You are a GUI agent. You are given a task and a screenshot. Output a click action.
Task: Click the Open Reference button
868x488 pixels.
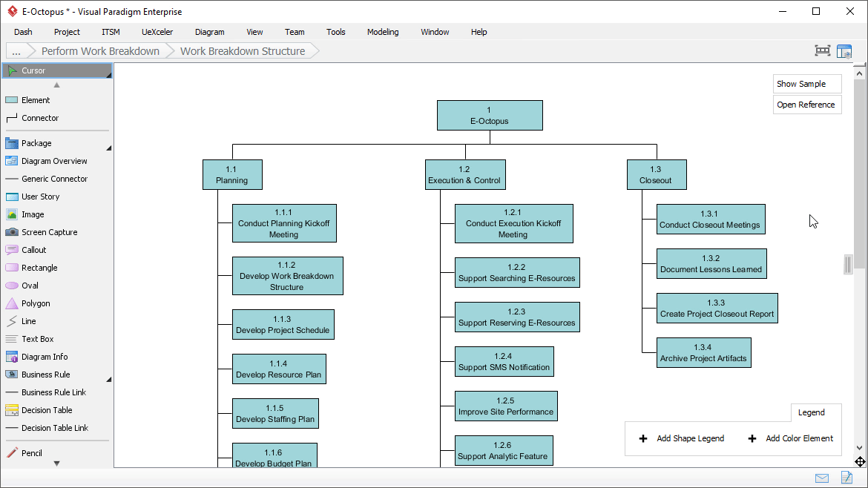click(x=807, y=105)
